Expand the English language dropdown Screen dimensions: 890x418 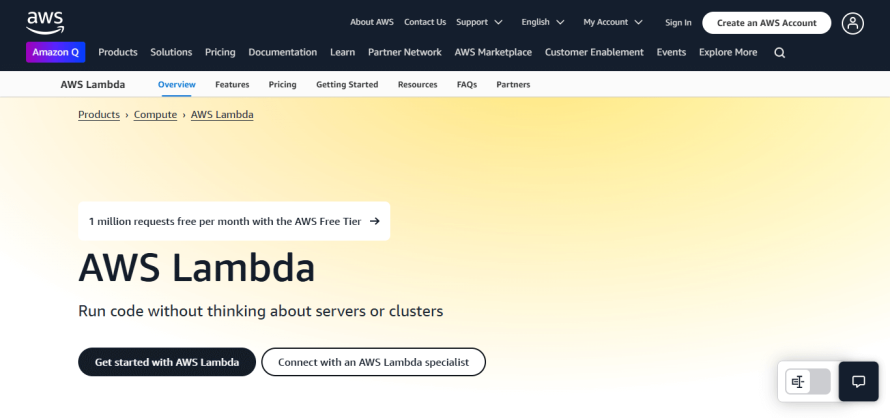(x=543, y=22)
